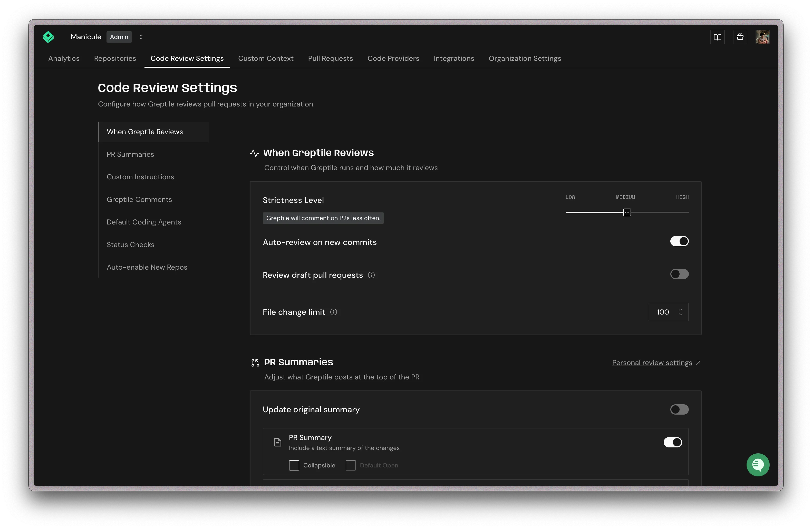Open the Repositories tab
Viewport: 812px width, 529px height.
[115, 58]
